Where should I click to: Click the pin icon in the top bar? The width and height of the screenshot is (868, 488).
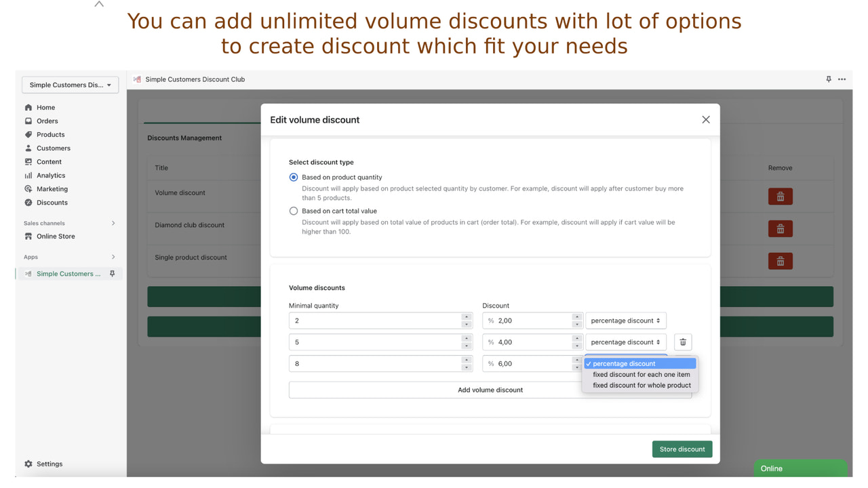click(828, 79)
